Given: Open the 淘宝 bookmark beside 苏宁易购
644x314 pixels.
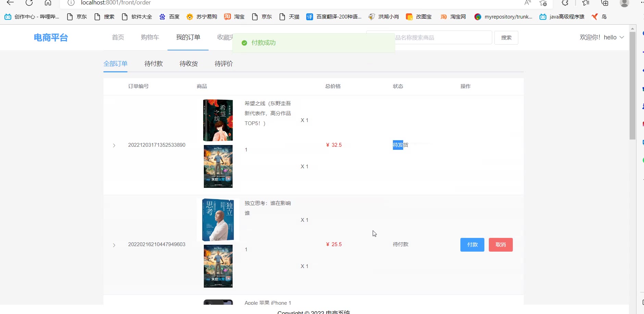Looking at the screenshot, I should click(x=234, y=17).
